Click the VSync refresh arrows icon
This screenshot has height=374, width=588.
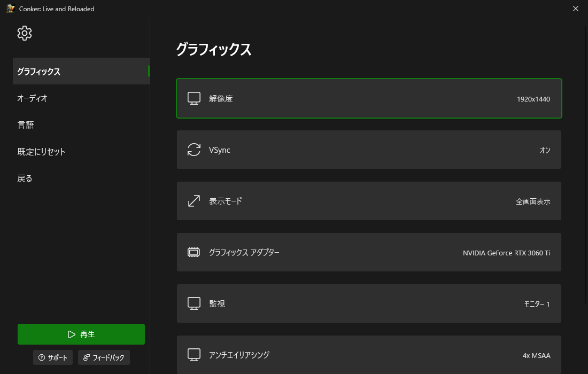194,150
